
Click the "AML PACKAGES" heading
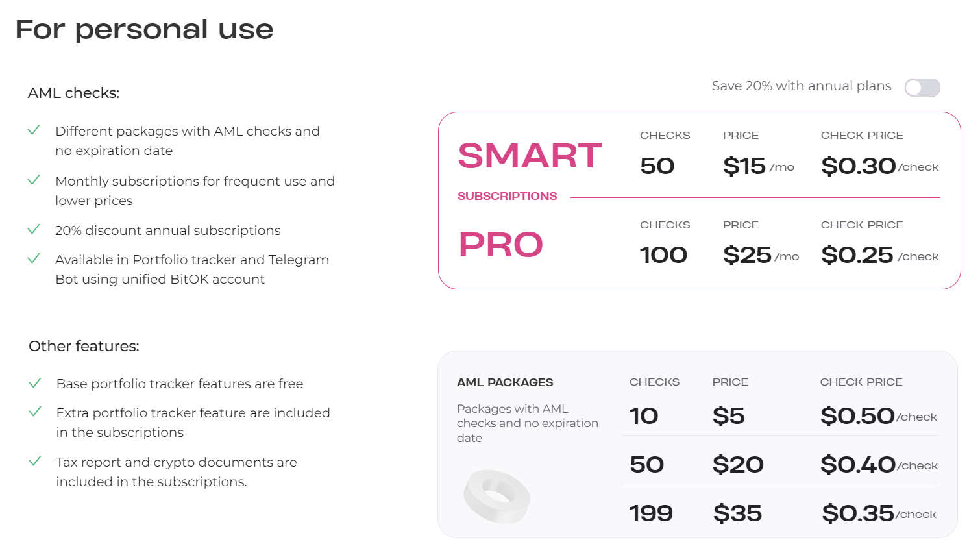[505, 382]
